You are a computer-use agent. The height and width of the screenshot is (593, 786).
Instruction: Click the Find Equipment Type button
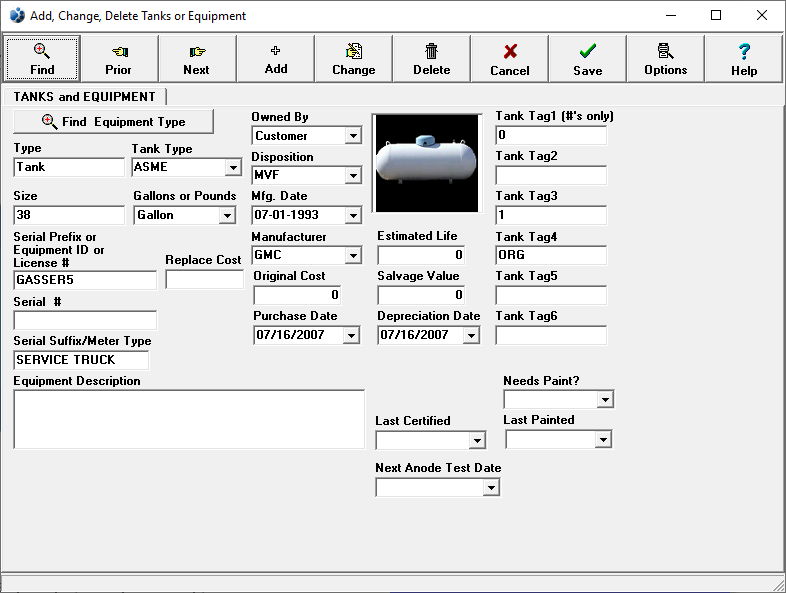click(113, 122)
